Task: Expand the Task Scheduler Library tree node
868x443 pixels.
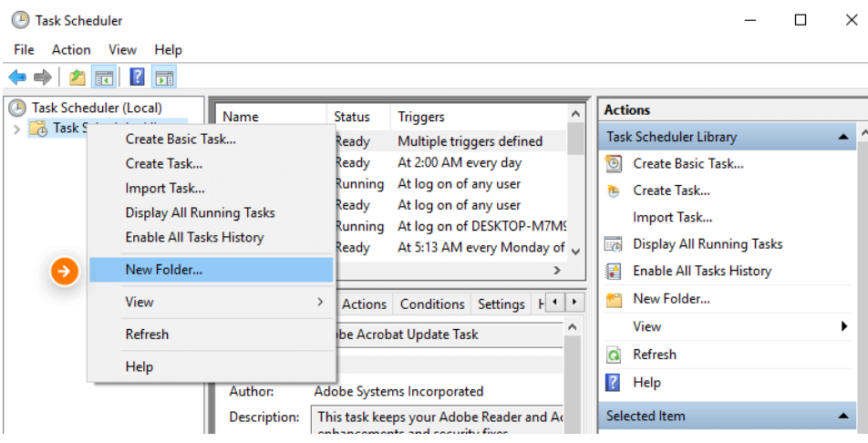Action: [x=15, y=129]
